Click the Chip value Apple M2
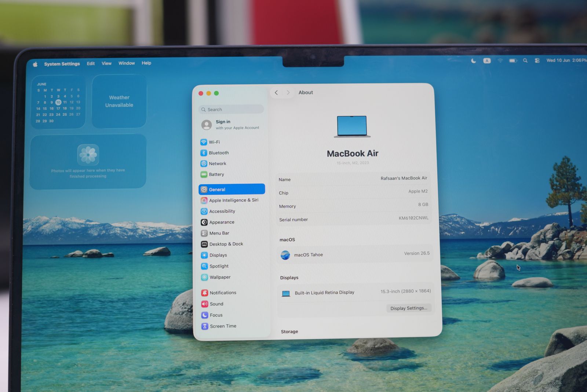Viewport: 587px width, 392px height. tap(418, 191)
